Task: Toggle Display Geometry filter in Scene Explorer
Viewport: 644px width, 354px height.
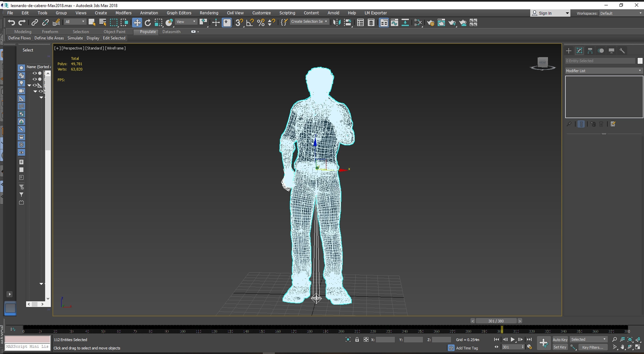Action: 21,68
